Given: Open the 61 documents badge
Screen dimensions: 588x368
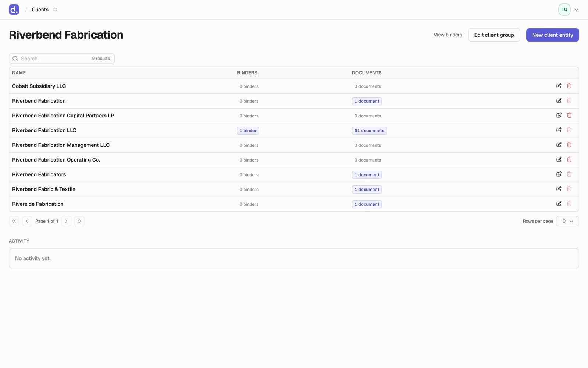Looking at the screenshot, I should [x=369, y=131].
